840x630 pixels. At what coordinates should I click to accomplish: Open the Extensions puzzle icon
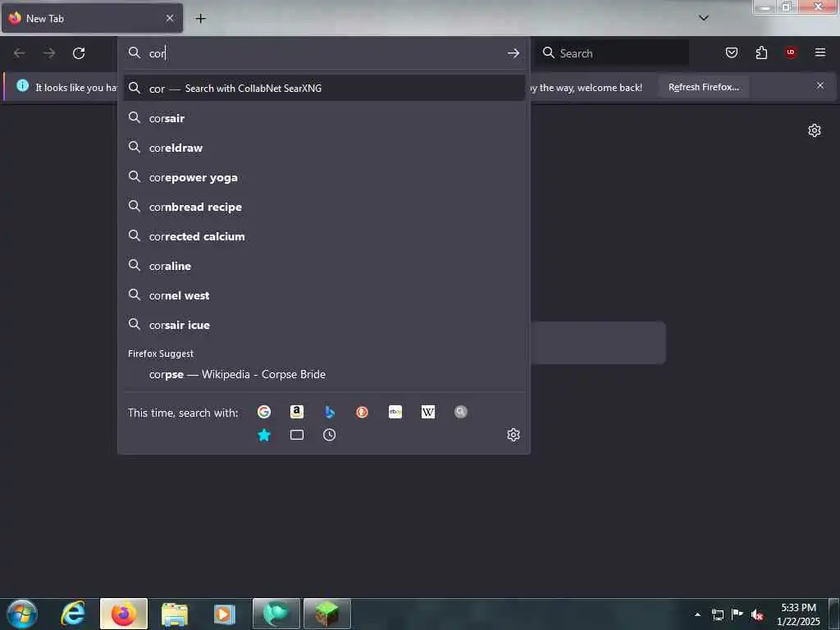(761, 52)
